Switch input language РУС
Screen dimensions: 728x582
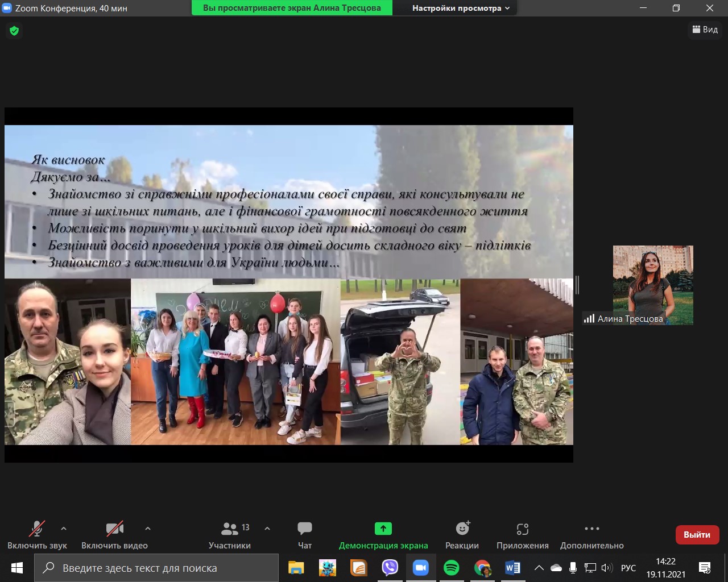[628, 568]
